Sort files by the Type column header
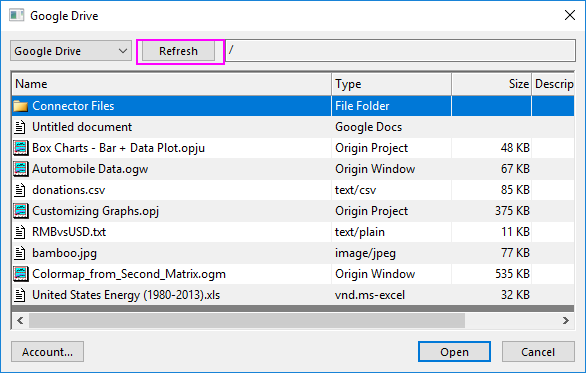This screenshot has height=373, width=586. point(392,84)
